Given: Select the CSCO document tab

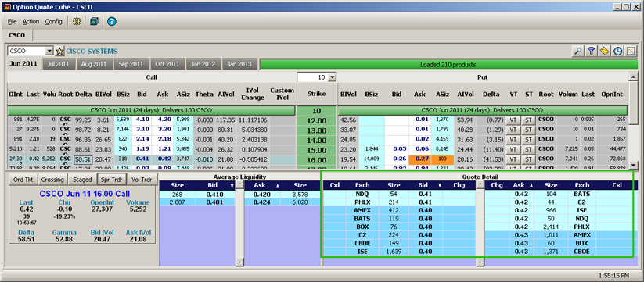Looking at the screenshot, I should click(x=17, y=35).
